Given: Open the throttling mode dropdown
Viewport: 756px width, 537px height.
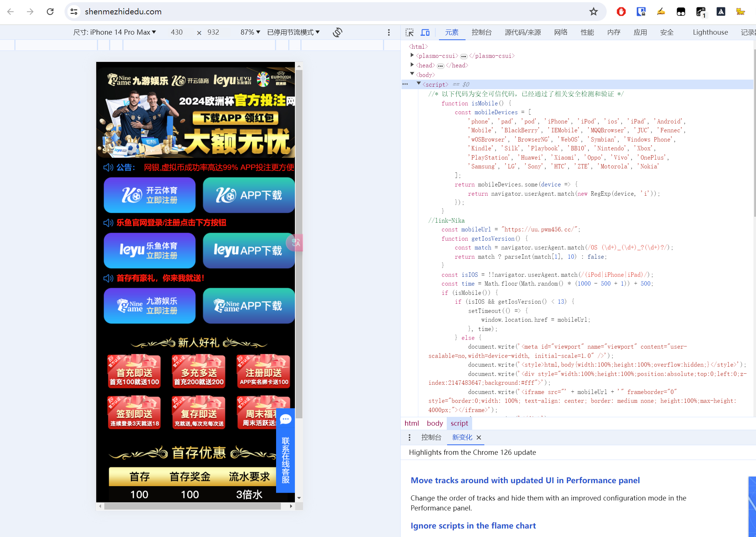Looking at the screenshot, I should 293,32.
